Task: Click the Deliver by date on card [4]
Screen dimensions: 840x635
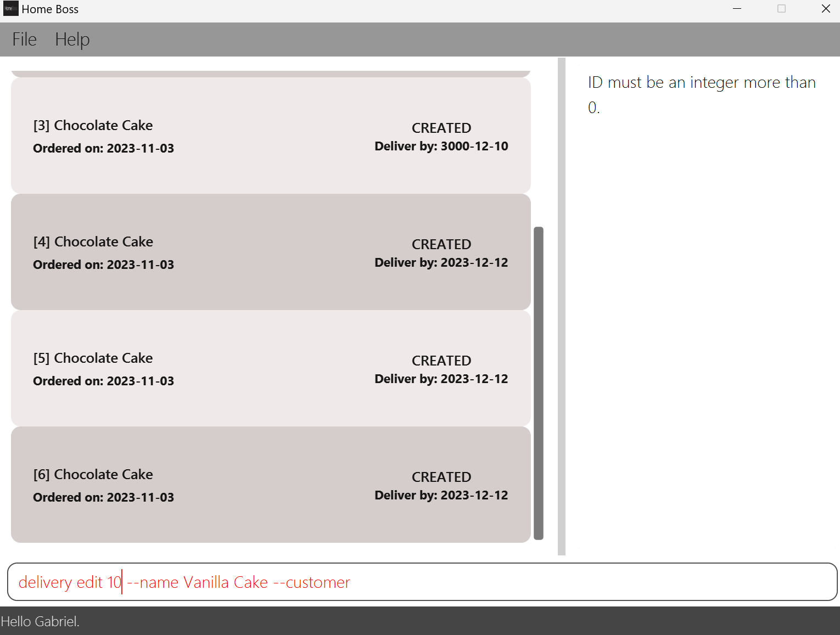Action: pos(441,262)
